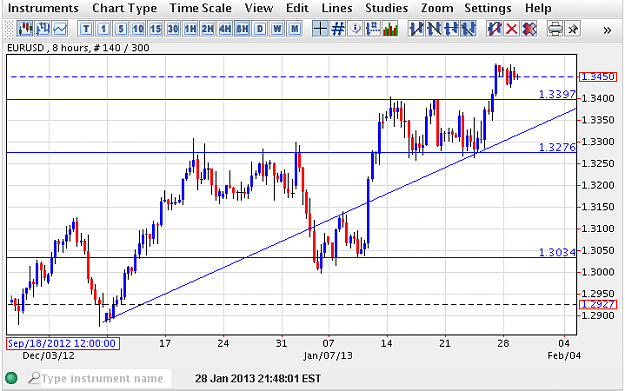Switch to 1H time scale
Screen dimensions: 625x391
(x=190, y=29)
